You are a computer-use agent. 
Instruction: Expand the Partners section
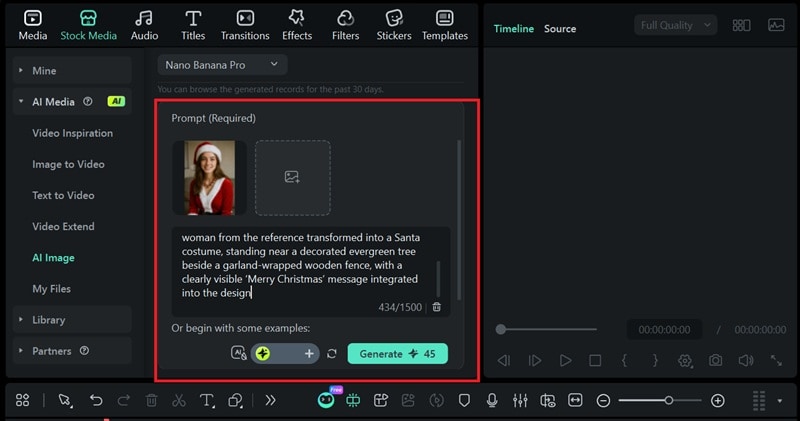[72, 351]
